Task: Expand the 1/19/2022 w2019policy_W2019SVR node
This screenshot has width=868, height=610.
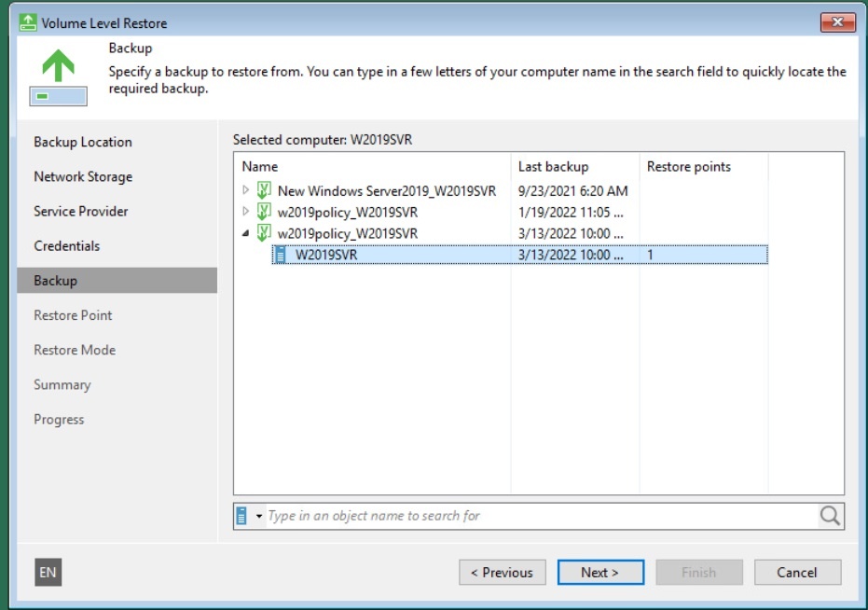Action: coord(246,212)
